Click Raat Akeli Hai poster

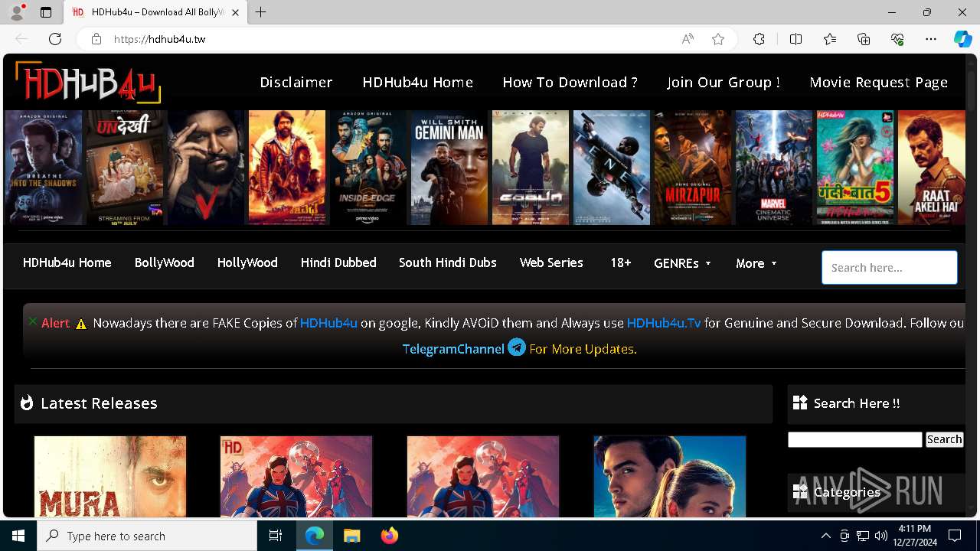point(932,168)
